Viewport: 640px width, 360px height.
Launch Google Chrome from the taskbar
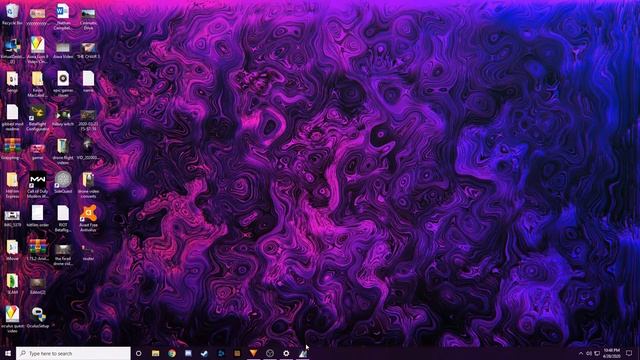point(172,353)
